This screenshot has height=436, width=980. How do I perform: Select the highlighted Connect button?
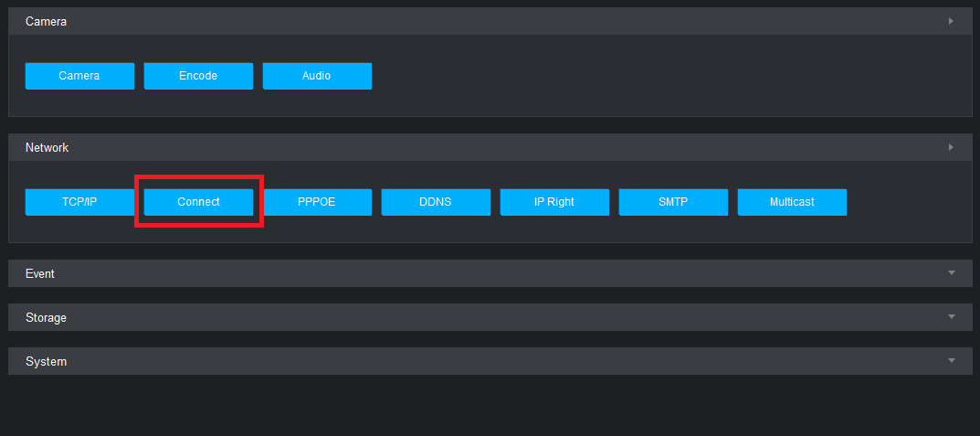pyautogui.click(x=198, y=202)
